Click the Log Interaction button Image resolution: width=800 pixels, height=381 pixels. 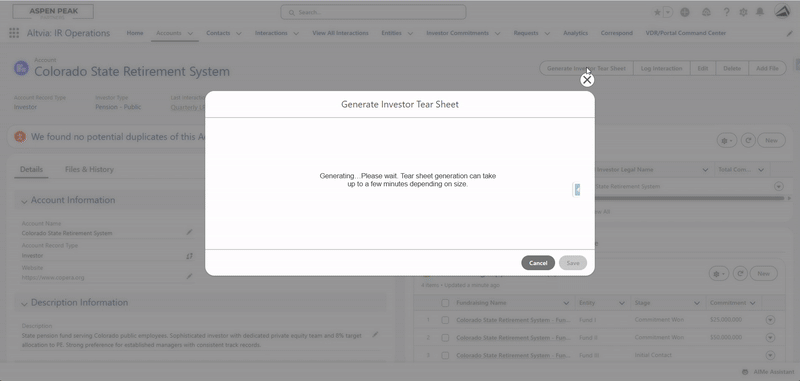pyautogui.click(x=662, y=68)
